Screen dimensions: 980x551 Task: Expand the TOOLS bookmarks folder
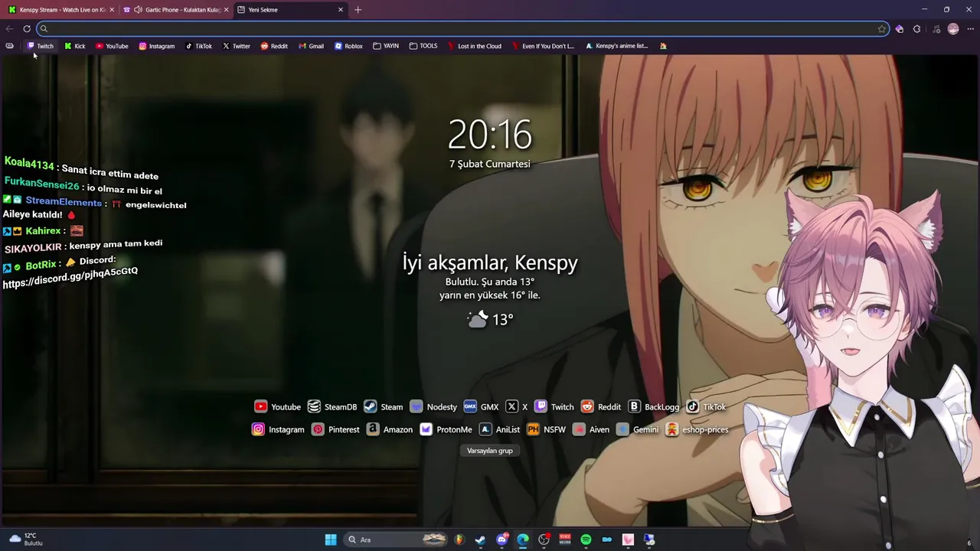click(x=423, y=46)
